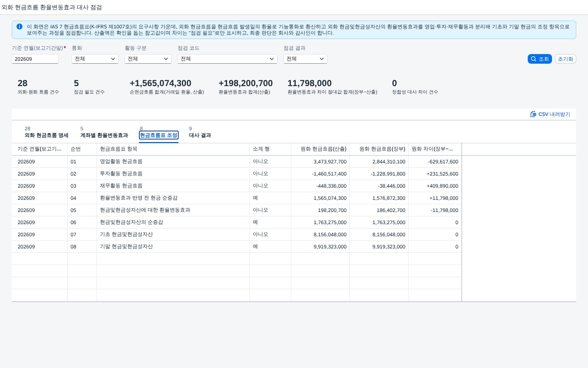Click the 기초 현금및현금성자산 cell
Viewport: 588px width, 368px height.
pyautogui.click(x=173, y=234)
